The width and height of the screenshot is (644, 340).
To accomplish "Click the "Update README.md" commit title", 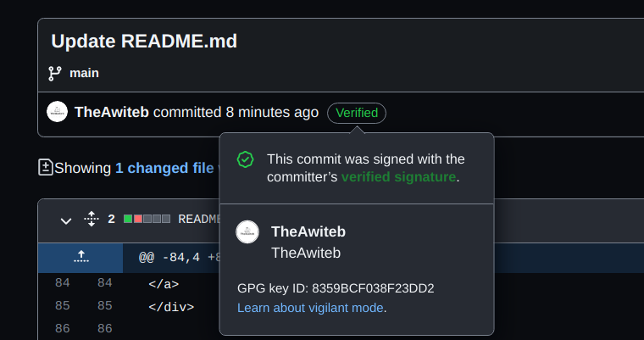I will coord(144,41).
